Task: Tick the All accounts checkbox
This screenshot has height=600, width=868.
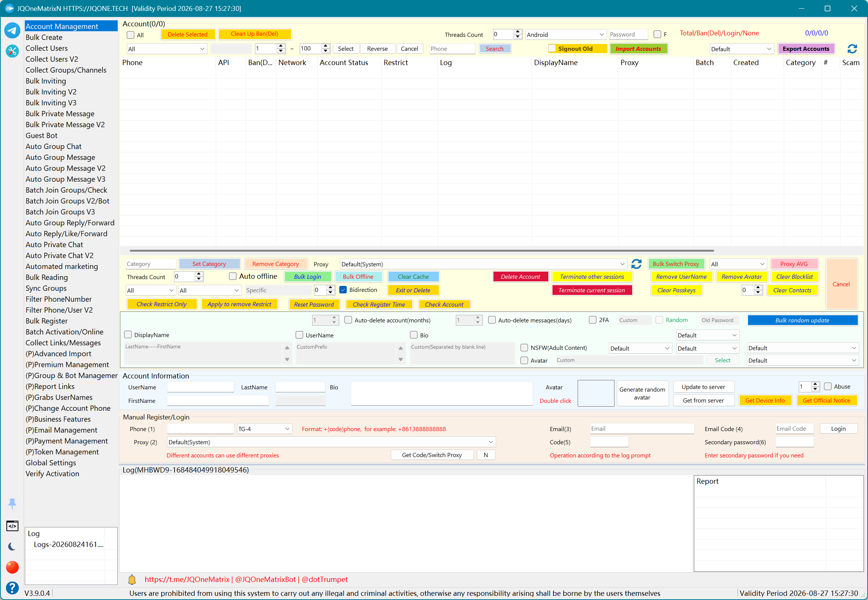Action: click(131, 35)
